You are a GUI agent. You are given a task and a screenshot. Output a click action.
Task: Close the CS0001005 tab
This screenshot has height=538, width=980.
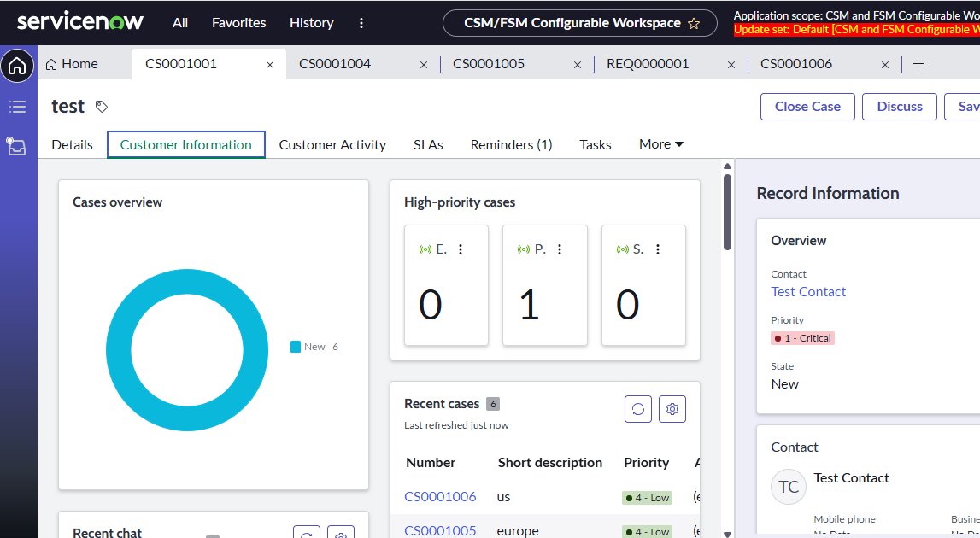click(578, 64)
